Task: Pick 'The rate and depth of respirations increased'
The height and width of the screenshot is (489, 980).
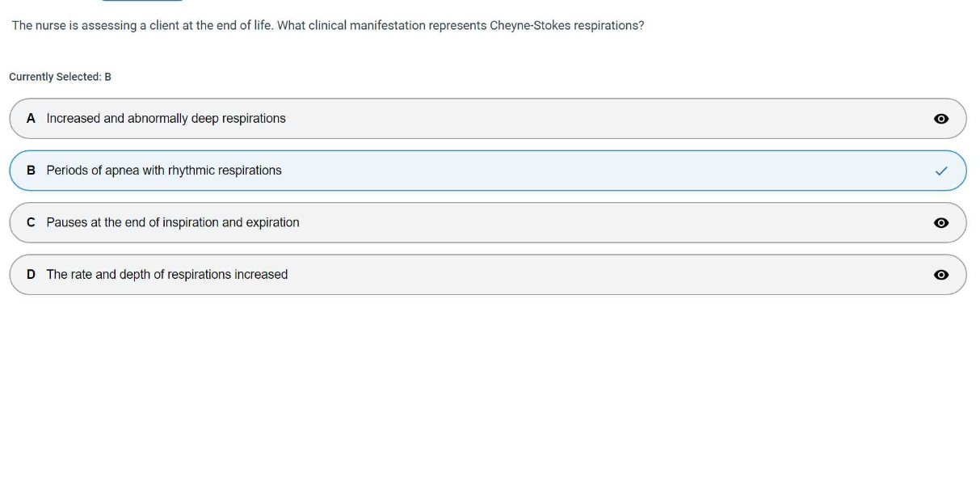Action: click(x=167, y=275)
